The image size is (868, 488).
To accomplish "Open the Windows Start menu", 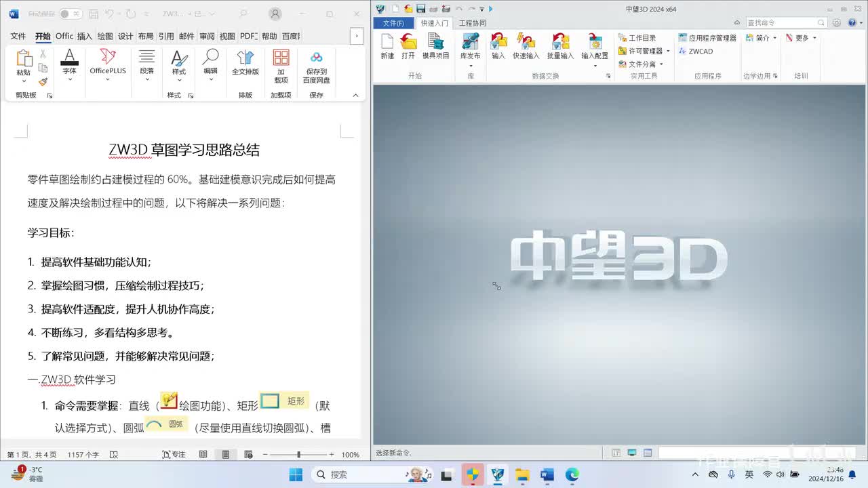I will tap(296, 474).
